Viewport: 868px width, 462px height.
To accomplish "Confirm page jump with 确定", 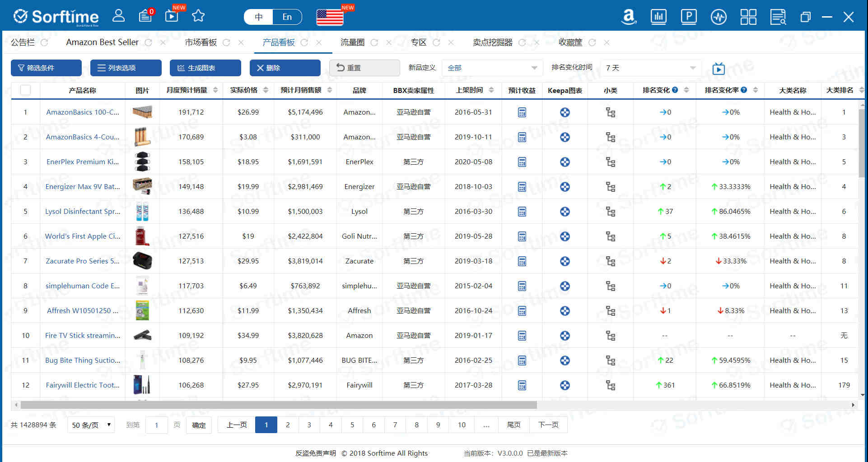I will (x=199, y=425).
